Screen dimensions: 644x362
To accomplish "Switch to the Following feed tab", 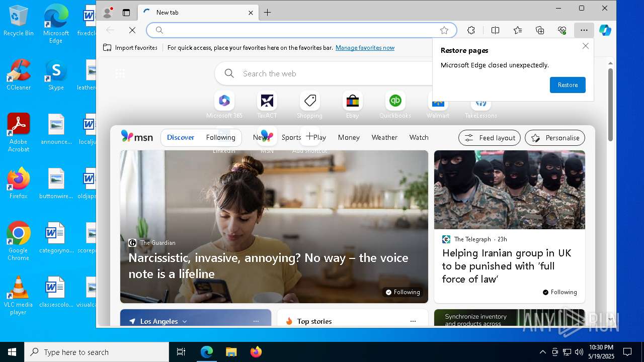I will coord(220,137).
